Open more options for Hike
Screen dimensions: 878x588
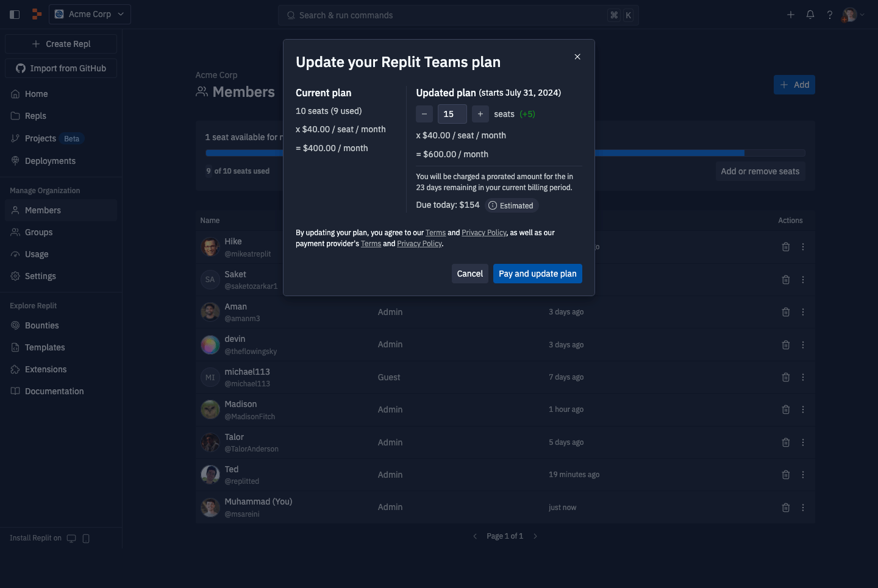pyautogui.click(x=803, y=247)
